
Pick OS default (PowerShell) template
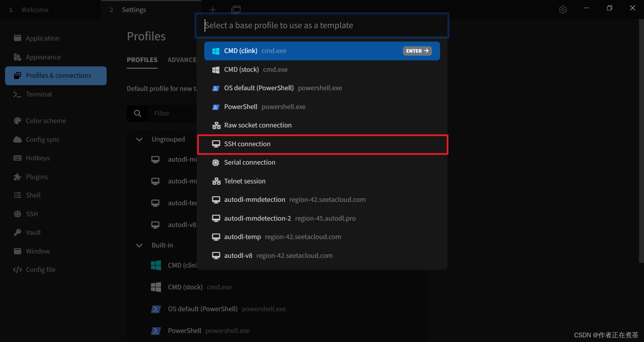pos(322,88)
